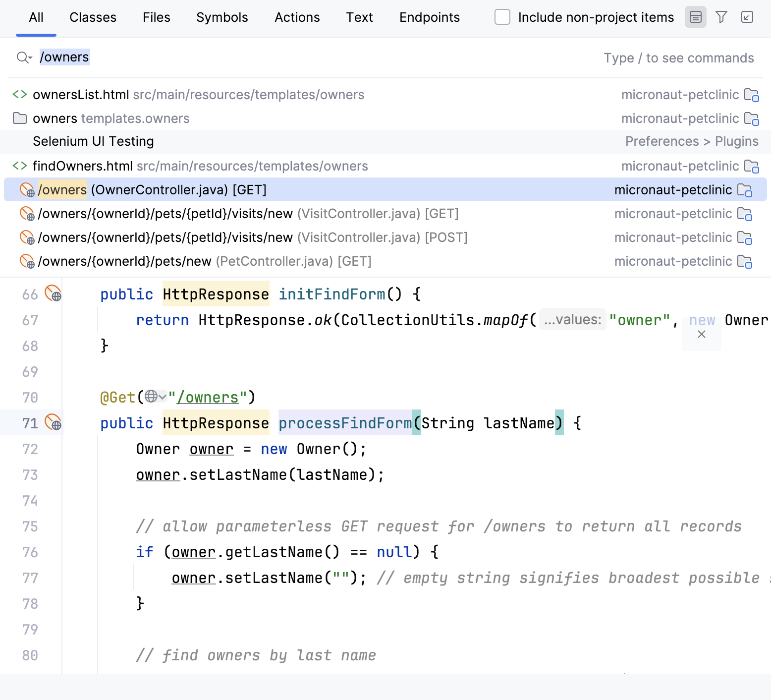Image resolution: width=771 pixels, height=700 pixels.
Task: Click the HTTP endpoint icon beside /owners (OwnerController.java)
Action: pyautogui.click(x=27, y=190)
